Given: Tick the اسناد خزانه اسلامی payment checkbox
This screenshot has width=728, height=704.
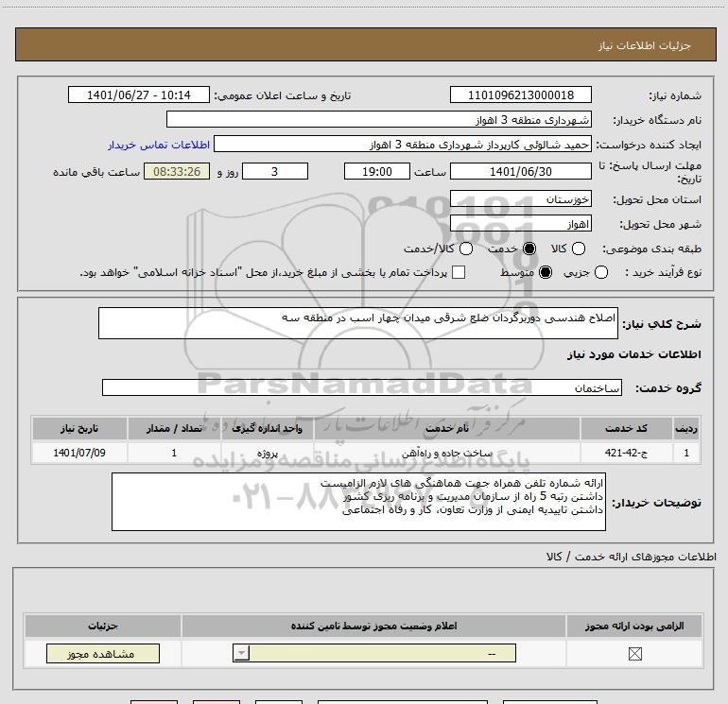Looking at the screenshot, I should point(459,272).
